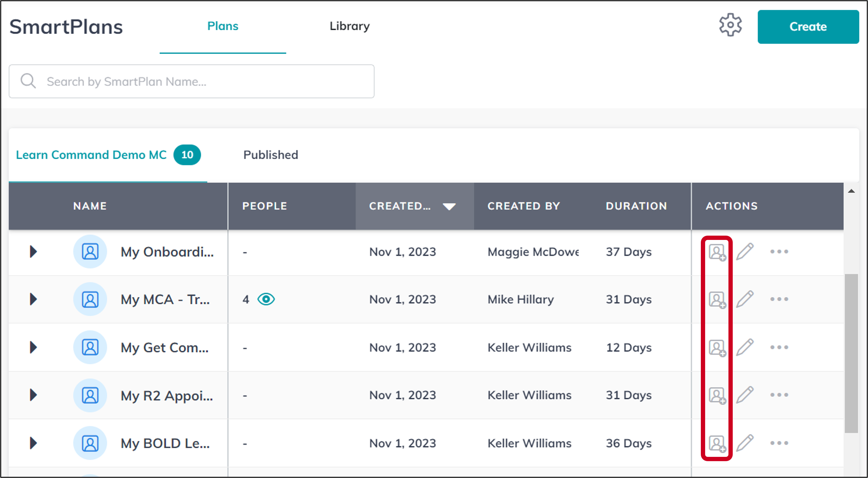Click the Create button
This screenshot has width=868, height=478.
(x=808, y=27)
